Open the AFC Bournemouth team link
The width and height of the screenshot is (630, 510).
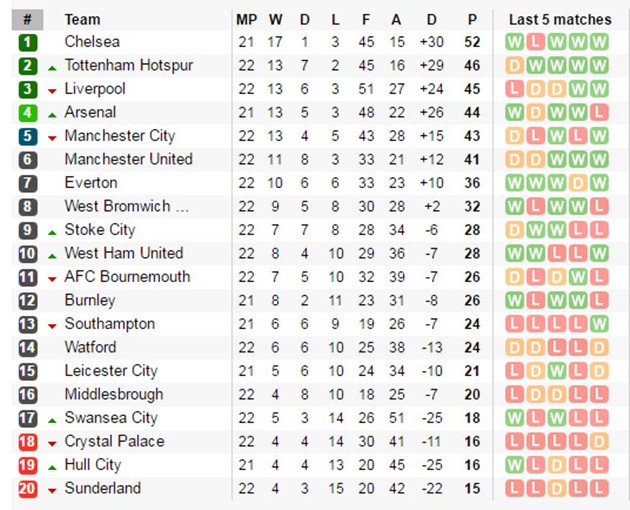coord(127,277)
